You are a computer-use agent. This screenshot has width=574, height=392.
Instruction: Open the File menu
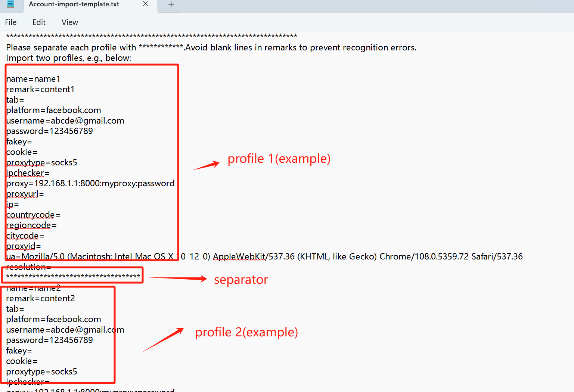pyautogui.click(x=10, y=22)
